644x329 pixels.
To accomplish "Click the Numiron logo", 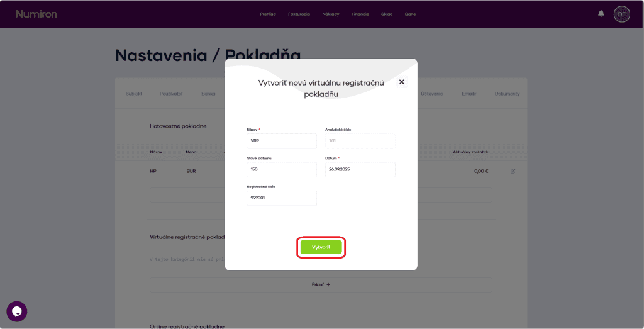I will [x=36, y=14].
